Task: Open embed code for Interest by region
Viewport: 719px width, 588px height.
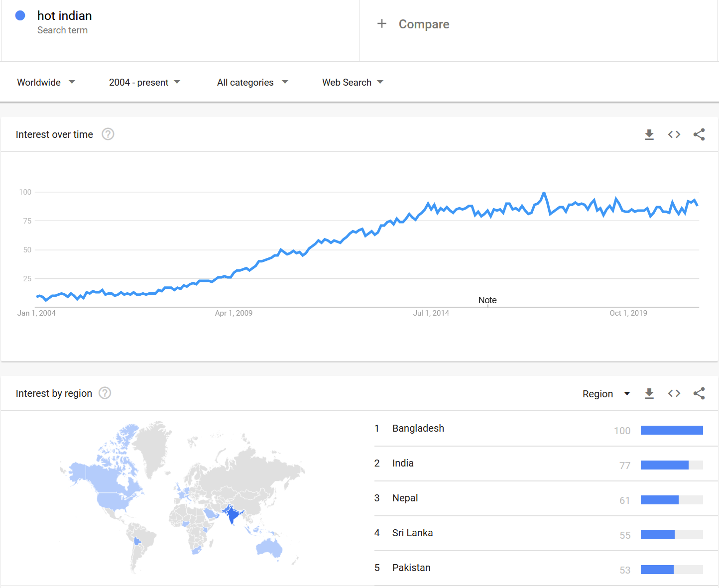Action: click(x=674, y=393)
